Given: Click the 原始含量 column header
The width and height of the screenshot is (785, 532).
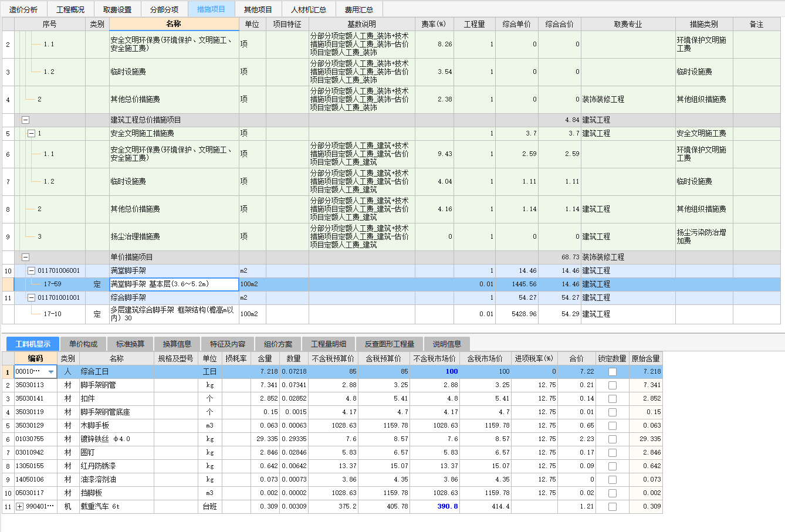Looking at the screenshot, I should (x=646, y=358).
